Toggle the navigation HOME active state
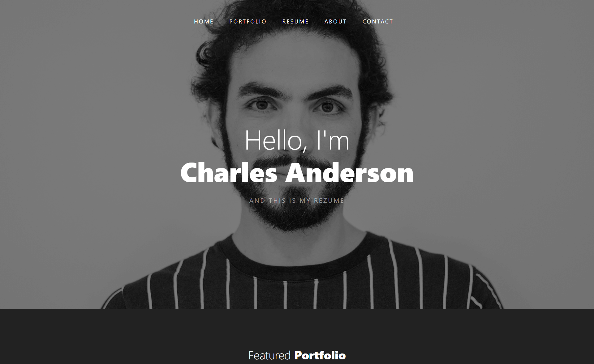The image size is (594, 364). [x=203, y=21]
